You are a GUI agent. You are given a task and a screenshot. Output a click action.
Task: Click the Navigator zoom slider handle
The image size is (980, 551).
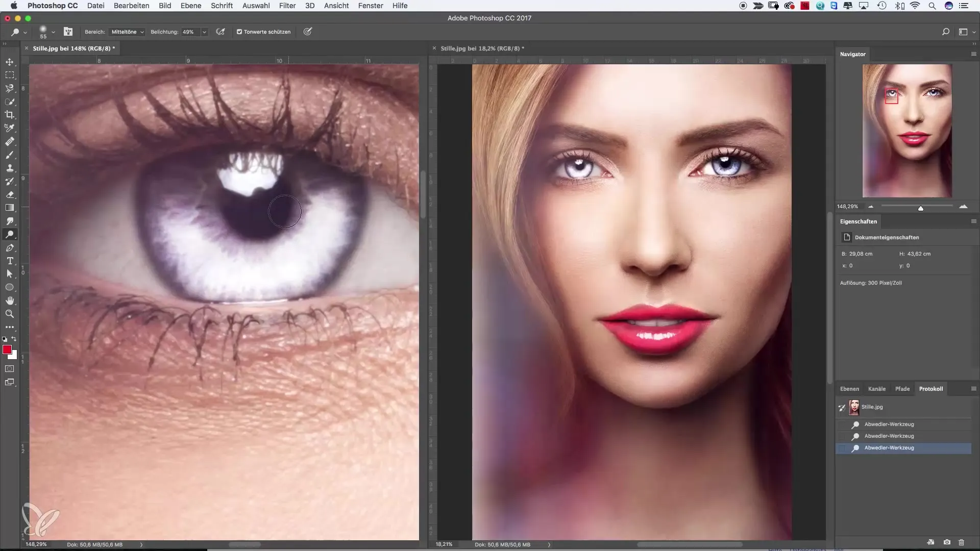[x=921, y=208]
